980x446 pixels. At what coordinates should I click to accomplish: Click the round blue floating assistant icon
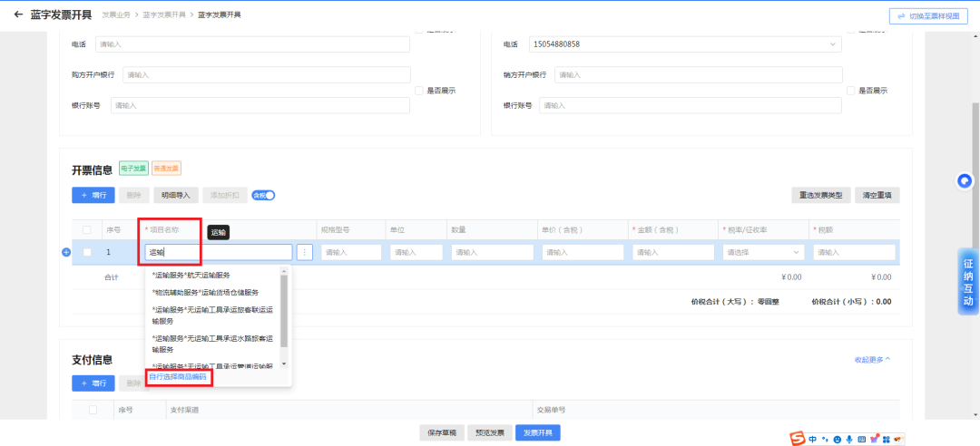(965, 181)
